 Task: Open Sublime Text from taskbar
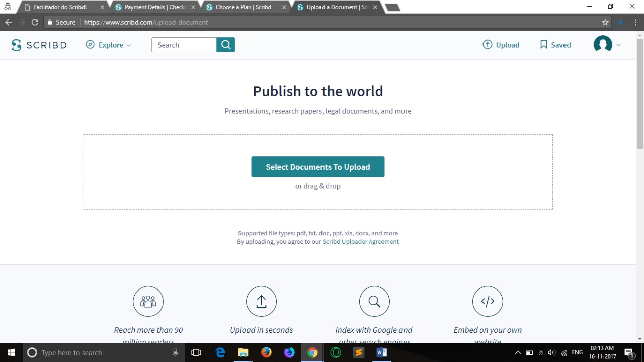(359, 352)
